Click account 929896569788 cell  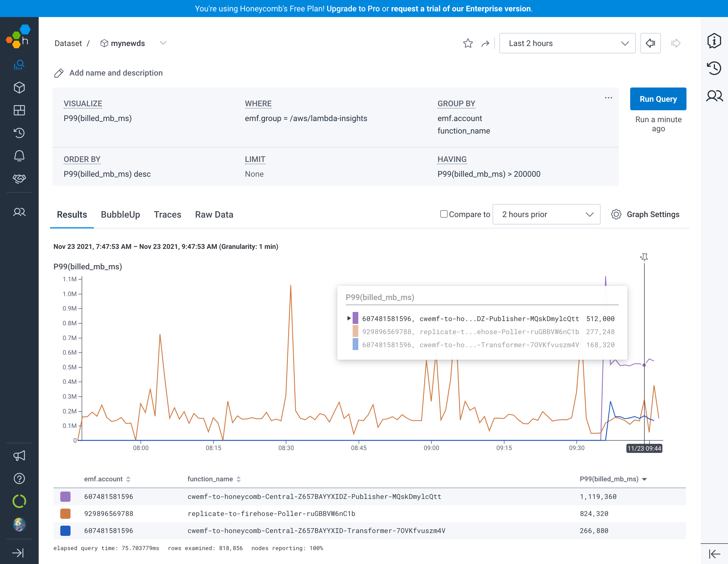(109, 514)
